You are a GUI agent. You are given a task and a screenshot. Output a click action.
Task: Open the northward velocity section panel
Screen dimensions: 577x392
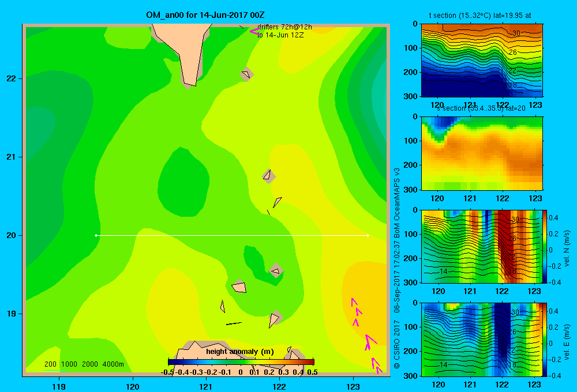(482, 246)
